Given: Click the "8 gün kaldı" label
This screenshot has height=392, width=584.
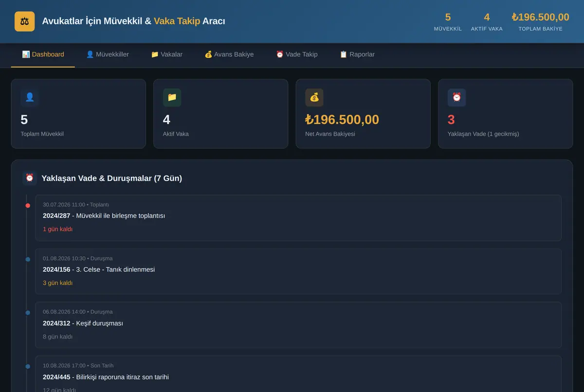Looking at the screenshot, I should [58, 337].
